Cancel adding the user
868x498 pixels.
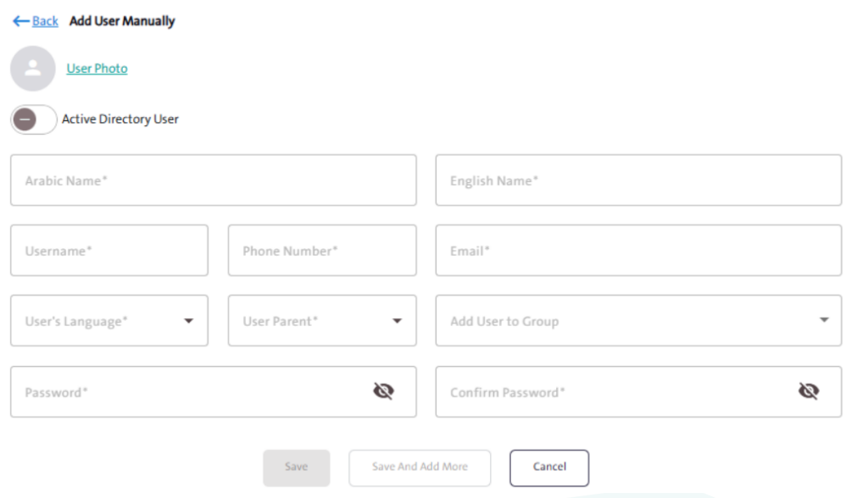pyautogui.click(x=549, y=468)
